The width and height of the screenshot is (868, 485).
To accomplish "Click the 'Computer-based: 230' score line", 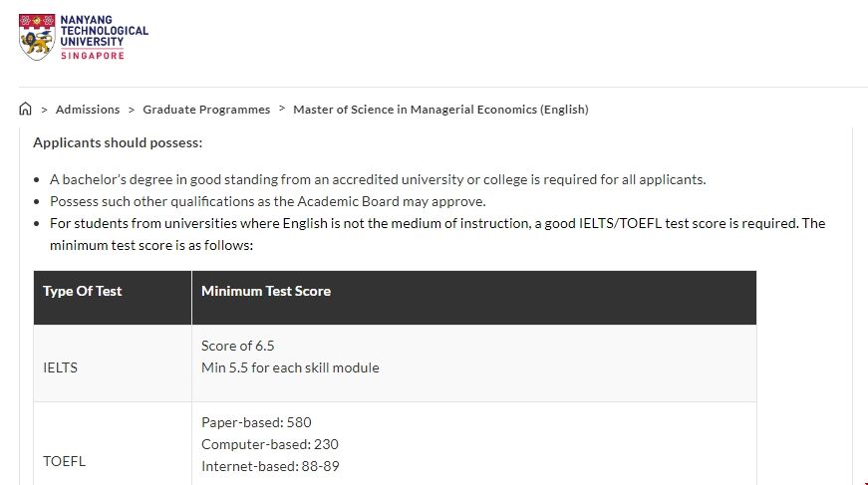I will tap(269, 444).
